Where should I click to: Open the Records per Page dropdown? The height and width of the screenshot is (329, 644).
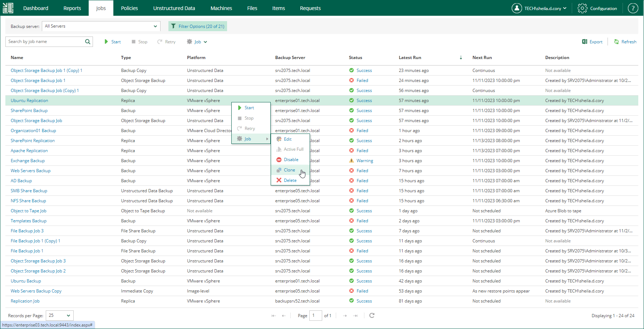pos(59,315)
